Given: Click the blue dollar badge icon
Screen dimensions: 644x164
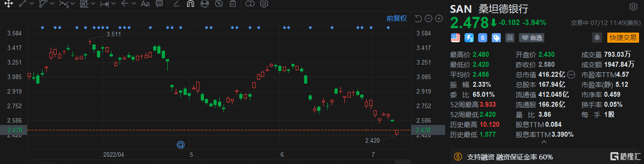Looking at the screenshot, I should click(483, 37).
